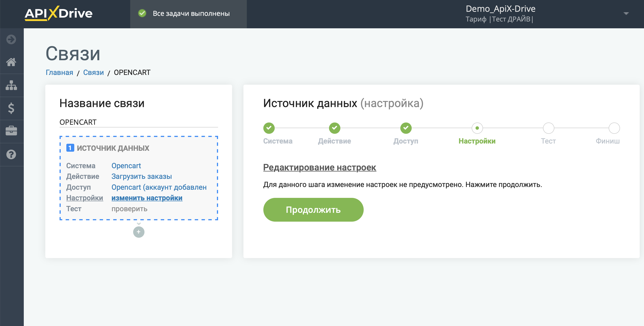Image resolution: width=644 pixels, height=326 pixels.
Task: Click the Источник данных (настройка) heading
Action: (x=343, y=103)
